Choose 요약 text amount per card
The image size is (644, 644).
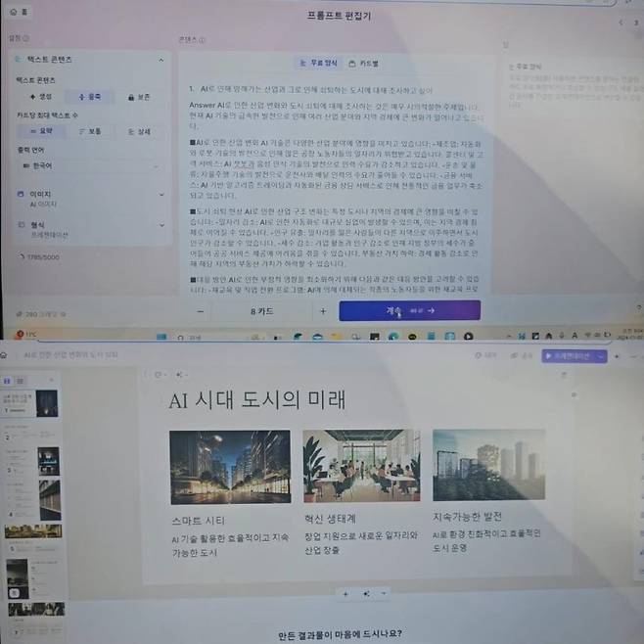pos(41,131)
